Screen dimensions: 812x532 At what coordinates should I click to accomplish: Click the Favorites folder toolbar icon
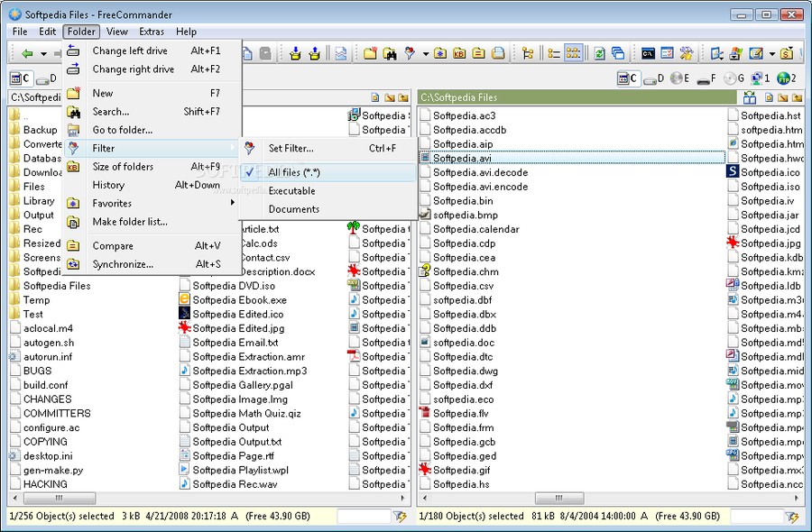tap(440, 53)
